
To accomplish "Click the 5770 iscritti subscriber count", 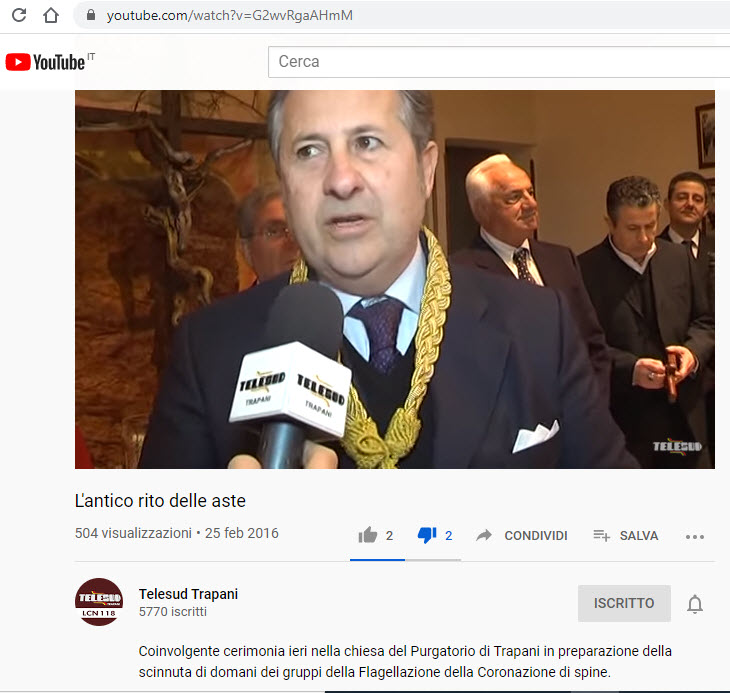I will pos(173,612).
